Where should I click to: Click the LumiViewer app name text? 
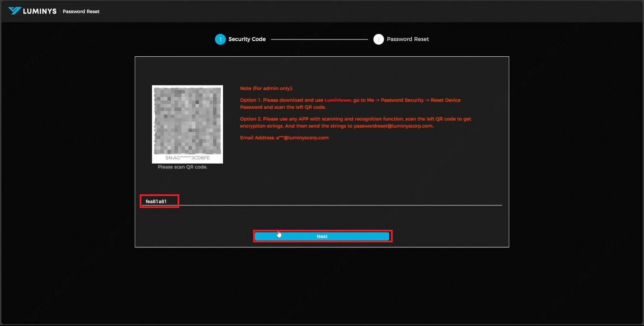(338, 100)
